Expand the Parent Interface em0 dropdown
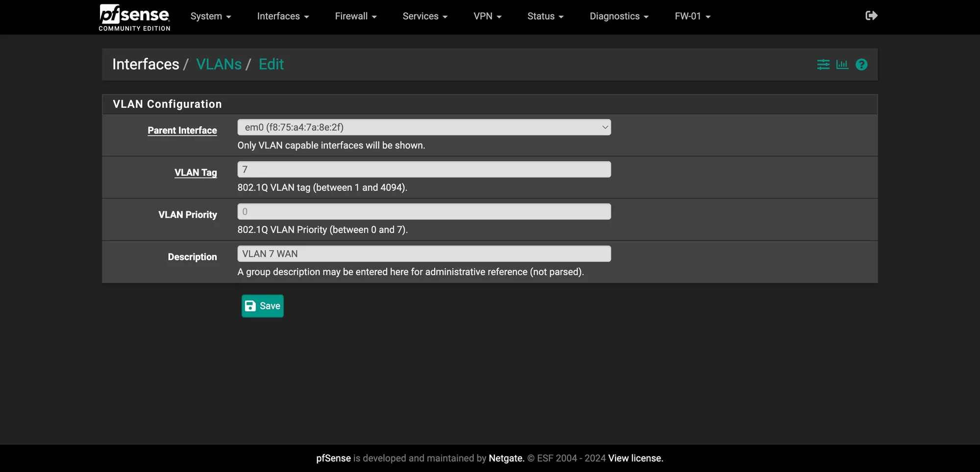The width and height of the screenshot is (980, 472). click(424, 127)
